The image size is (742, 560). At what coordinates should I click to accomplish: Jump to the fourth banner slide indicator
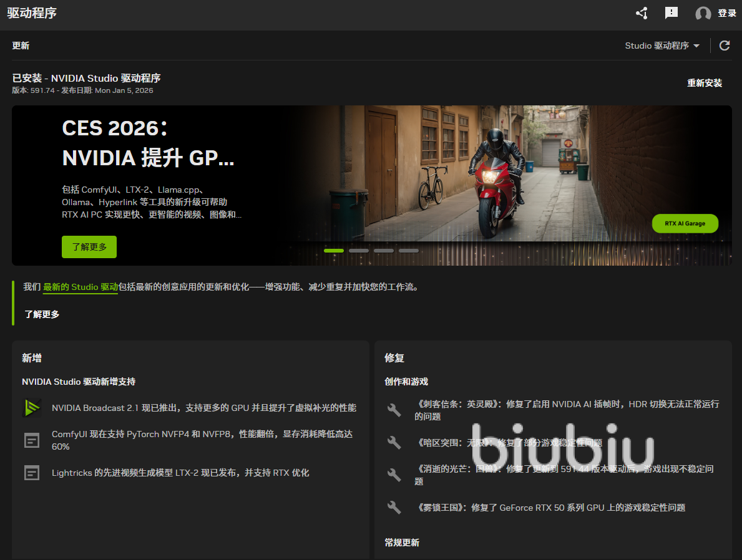point(409,251)
